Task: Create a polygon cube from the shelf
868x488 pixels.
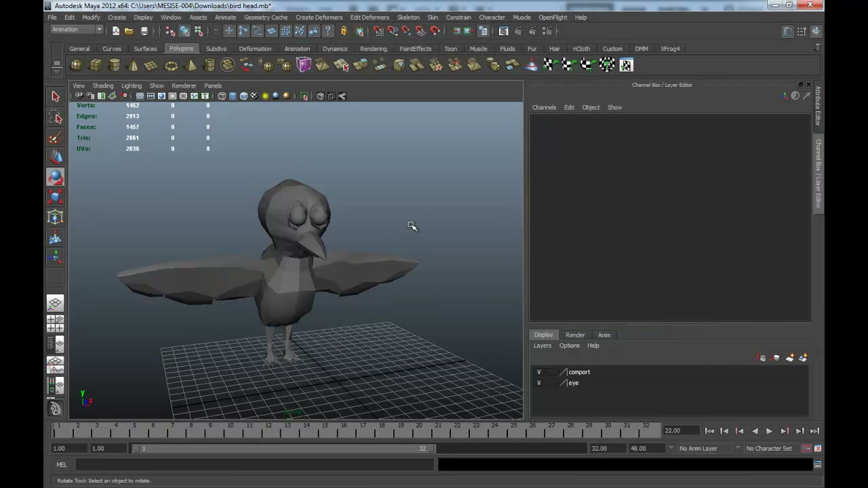Action: [x=96, y=65]
